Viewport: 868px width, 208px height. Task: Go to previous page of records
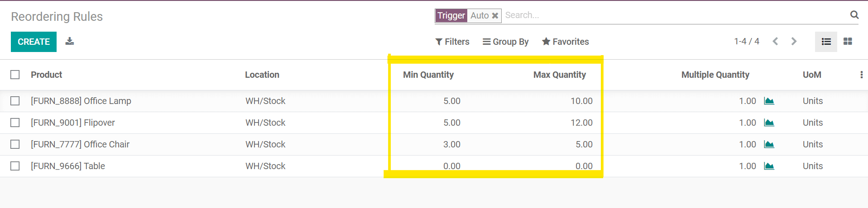coord(775,42)
